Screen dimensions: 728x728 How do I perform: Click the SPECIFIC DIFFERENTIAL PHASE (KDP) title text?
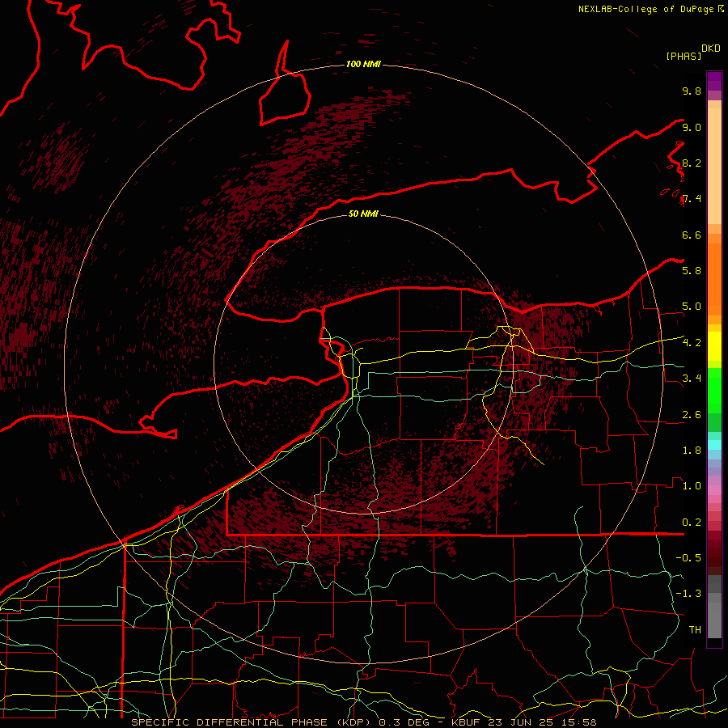tap(252, 722)
